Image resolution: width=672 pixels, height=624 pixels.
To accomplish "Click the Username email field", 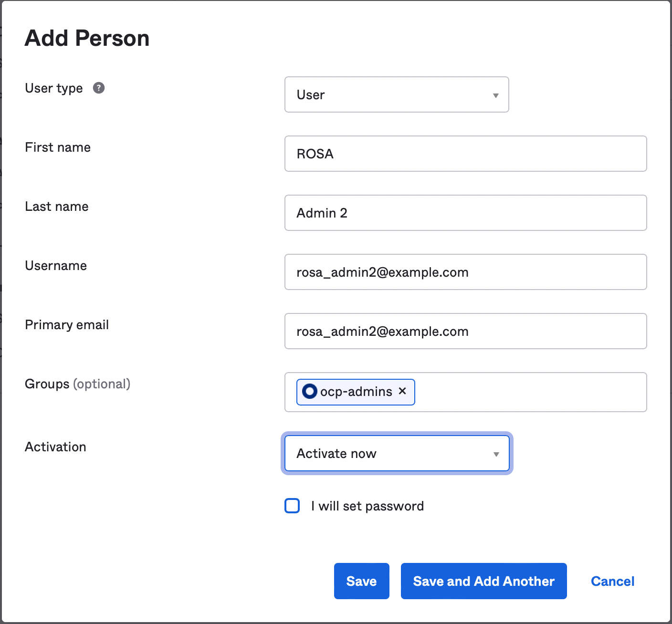I will pos(465,272).
